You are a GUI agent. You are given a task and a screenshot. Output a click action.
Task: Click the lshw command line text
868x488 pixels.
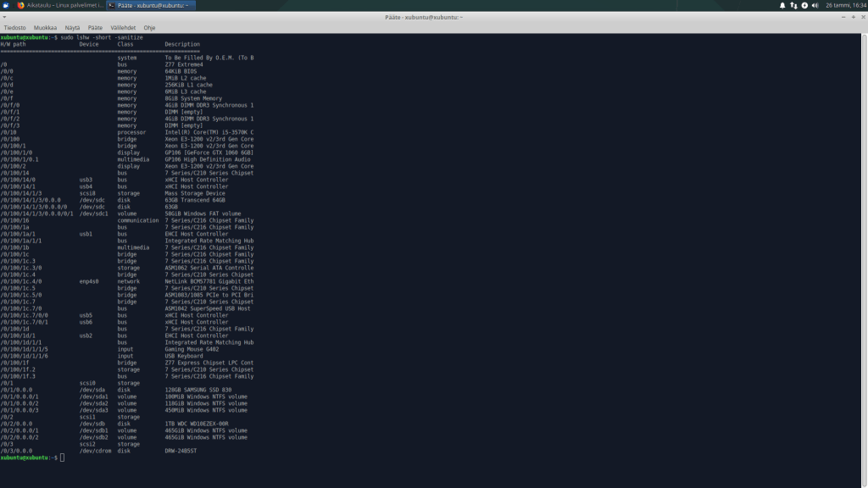pyautogui.click(x=102, y=37)
